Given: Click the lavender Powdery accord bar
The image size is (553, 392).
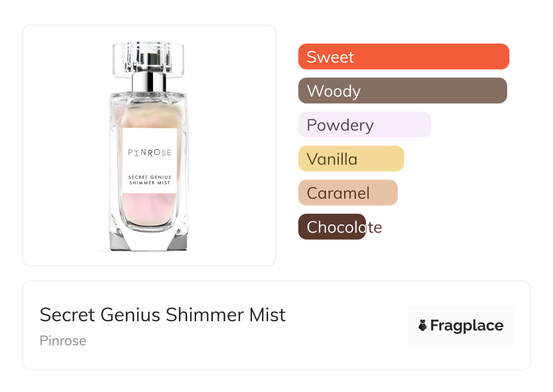Looking at the screenshot, I should (x=364, y=125).
